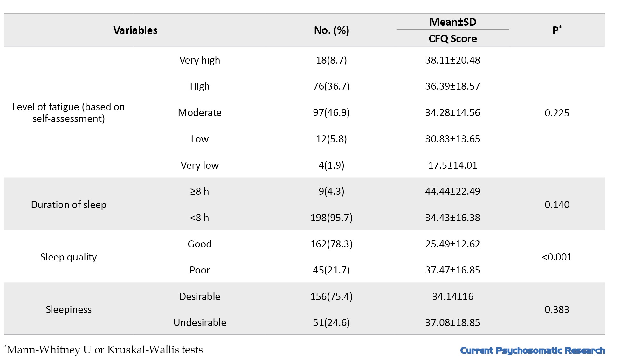Select the Poor sleep quality cell

(200, 270)
